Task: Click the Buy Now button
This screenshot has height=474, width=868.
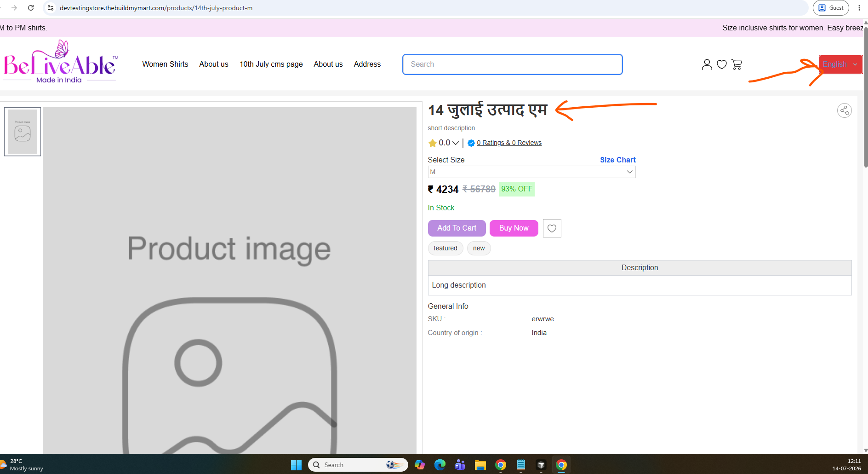Action: [x=514, y=228]
